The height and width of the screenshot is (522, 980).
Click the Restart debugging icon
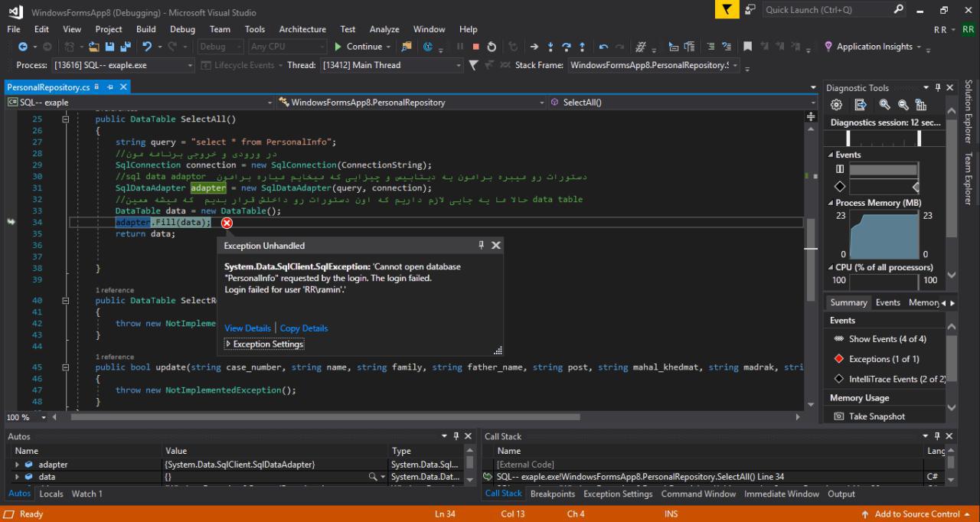coord(492,47)
